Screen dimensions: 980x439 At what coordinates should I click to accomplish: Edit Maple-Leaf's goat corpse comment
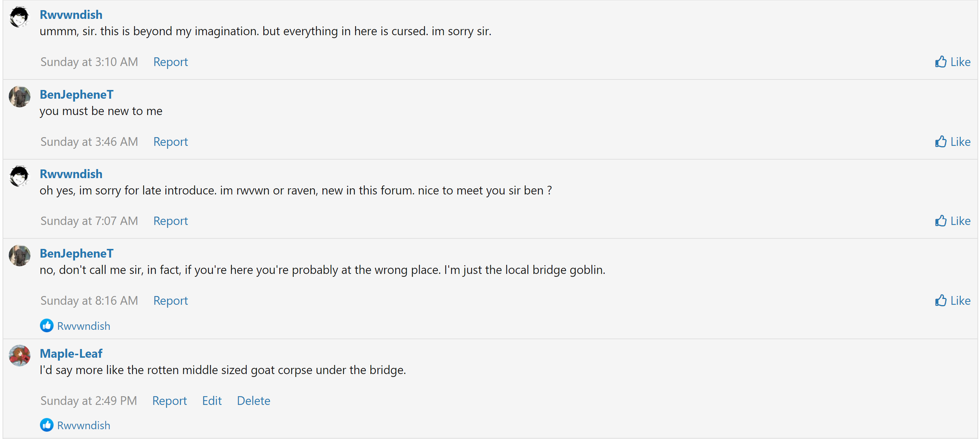(x=211, y=400)
